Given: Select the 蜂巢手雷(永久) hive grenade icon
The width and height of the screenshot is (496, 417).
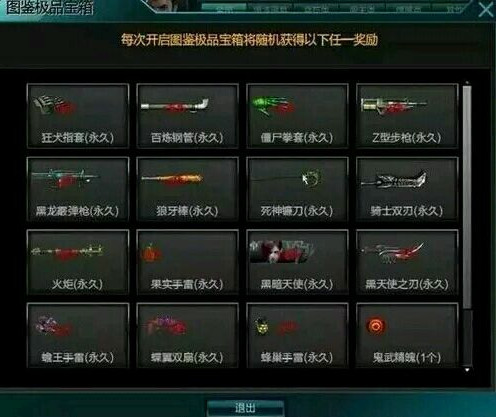Looking at the screenshot, I should [x=278, y=326].
